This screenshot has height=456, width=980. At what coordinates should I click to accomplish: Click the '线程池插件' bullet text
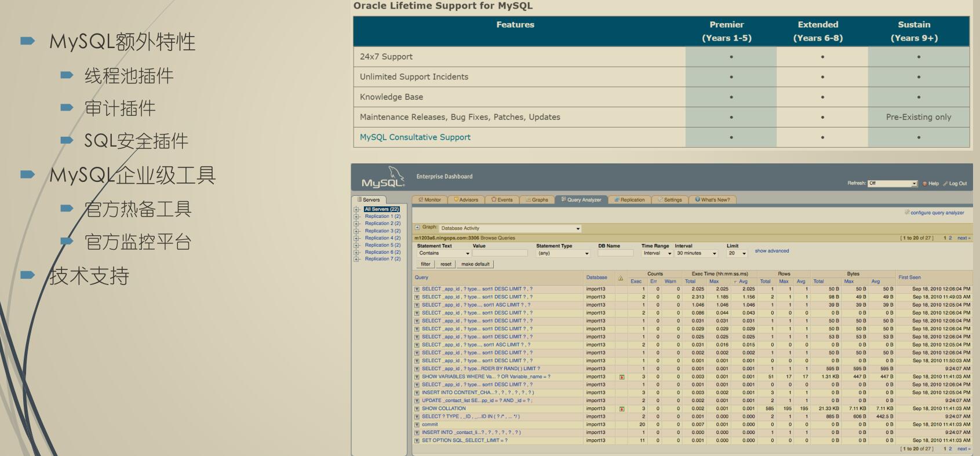(129, 76)
